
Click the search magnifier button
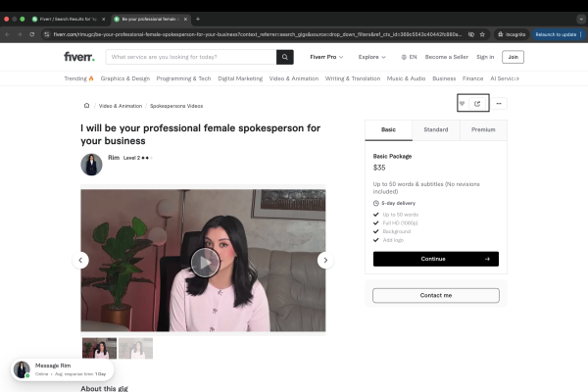pos(285,57)
